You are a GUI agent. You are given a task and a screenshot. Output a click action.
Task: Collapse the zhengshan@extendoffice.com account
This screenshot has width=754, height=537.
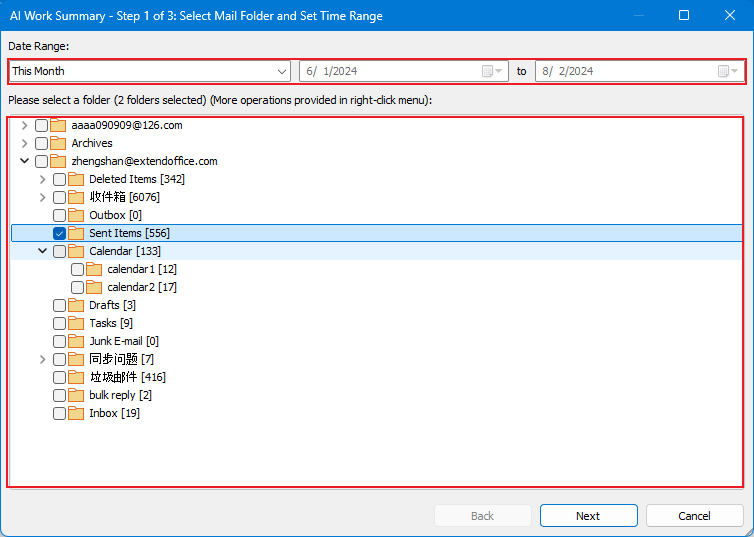click(24, 161)
